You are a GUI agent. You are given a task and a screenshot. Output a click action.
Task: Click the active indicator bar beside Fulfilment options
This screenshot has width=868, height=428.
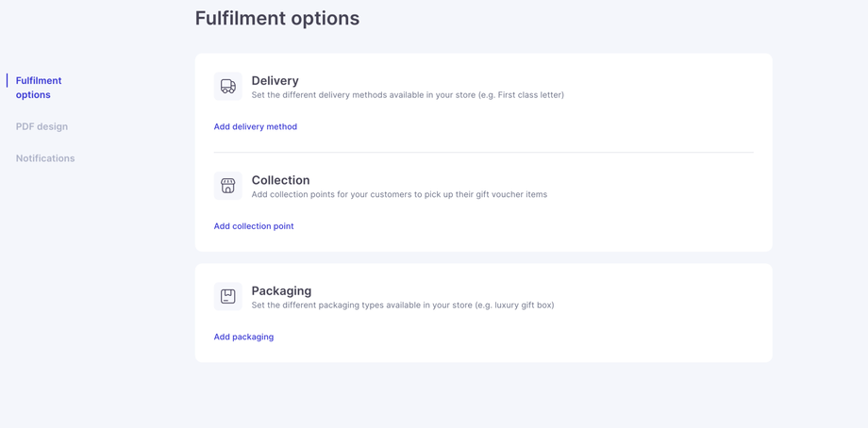coord(8,81)
